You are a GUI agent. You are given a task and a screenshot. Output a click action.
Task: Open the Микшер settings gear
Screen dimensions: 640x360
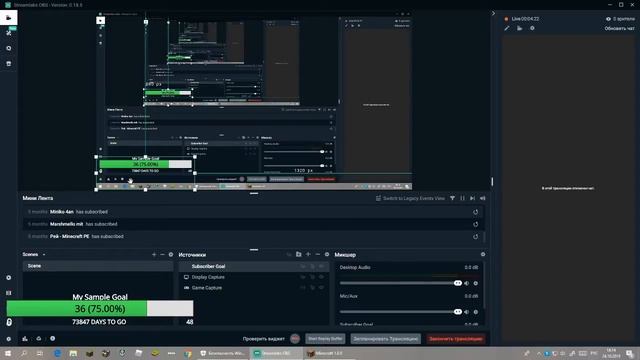click(483, 254)
